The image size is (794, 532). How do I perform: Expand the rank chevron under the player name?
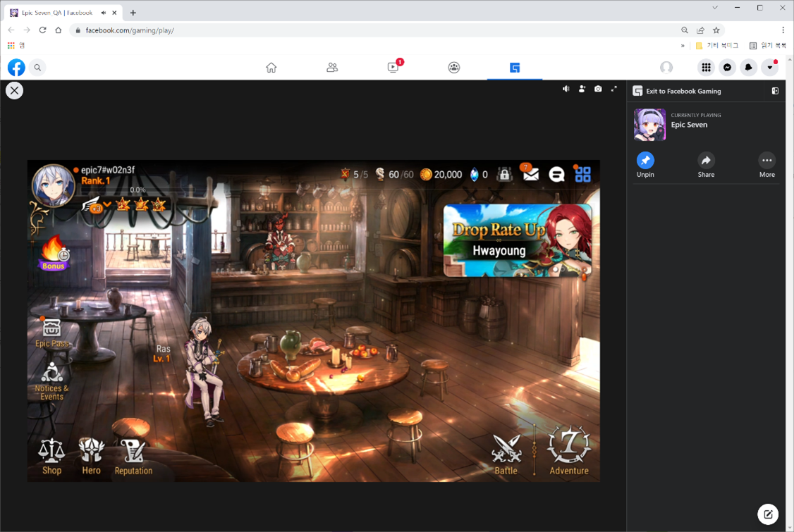tap(107, 204)
